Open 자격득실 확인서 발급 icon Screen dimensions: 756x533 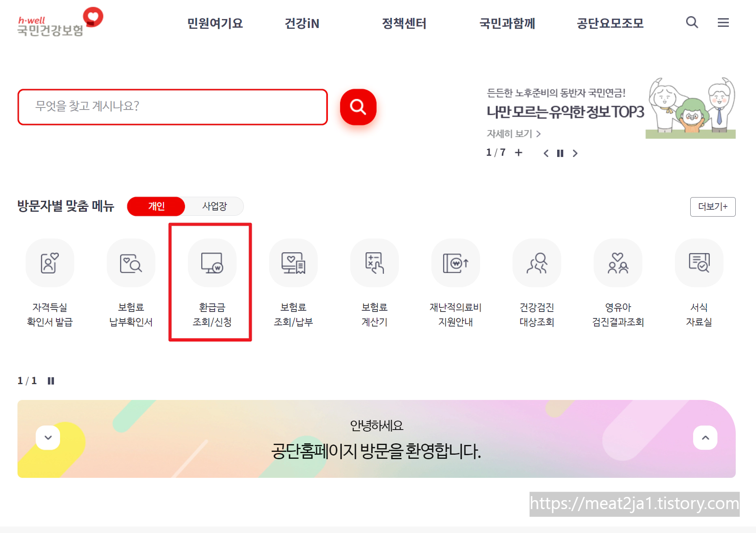[x=50, y=263]
